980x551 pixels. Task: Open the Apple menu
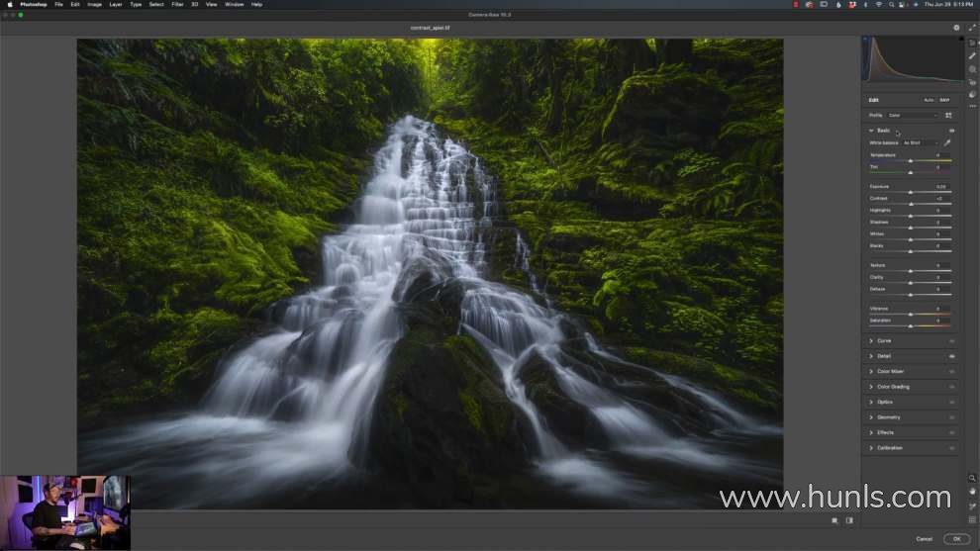click(x=9, y=4)
